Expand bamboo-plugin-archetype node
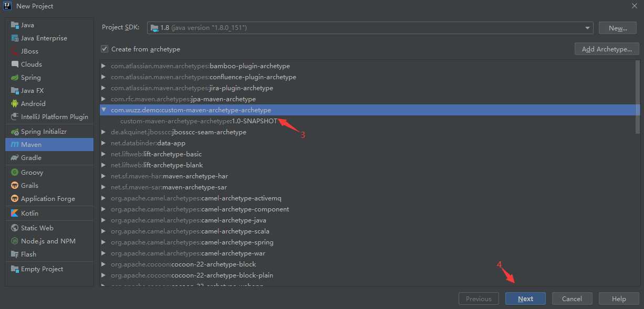The image size is (644, 309). coord(103,66)
